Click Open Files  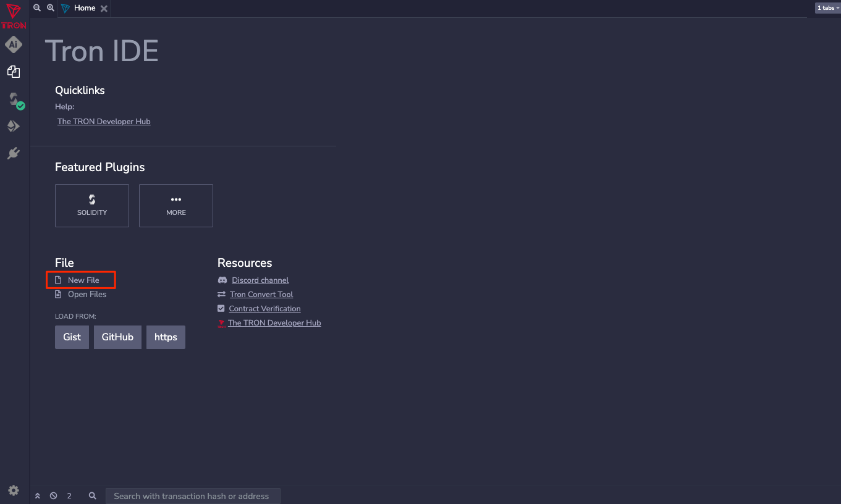click(x=87, y=295)
